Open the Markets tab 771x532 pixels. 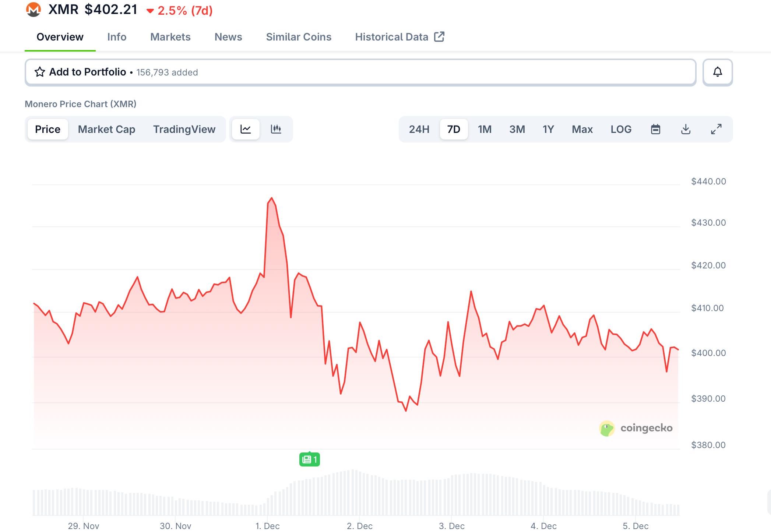(x=170, y=37)
